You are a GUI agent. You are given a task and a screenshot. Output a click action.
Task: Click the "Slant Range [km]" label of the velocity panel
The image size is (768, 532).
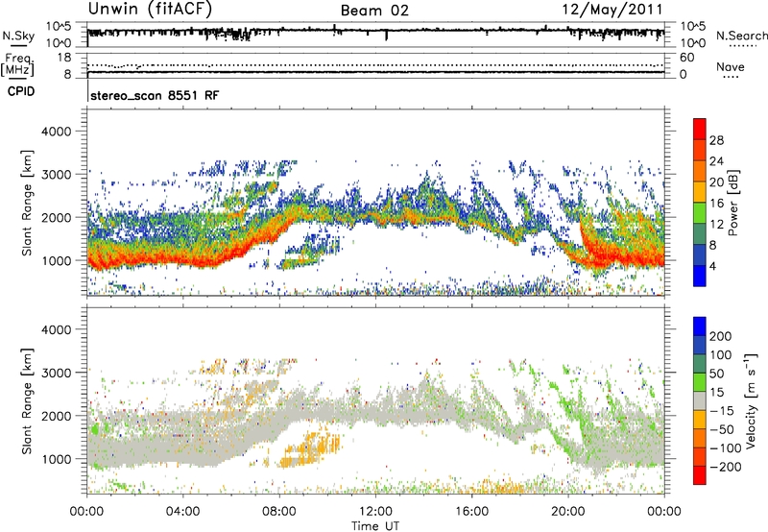click(x=27, y=401)
